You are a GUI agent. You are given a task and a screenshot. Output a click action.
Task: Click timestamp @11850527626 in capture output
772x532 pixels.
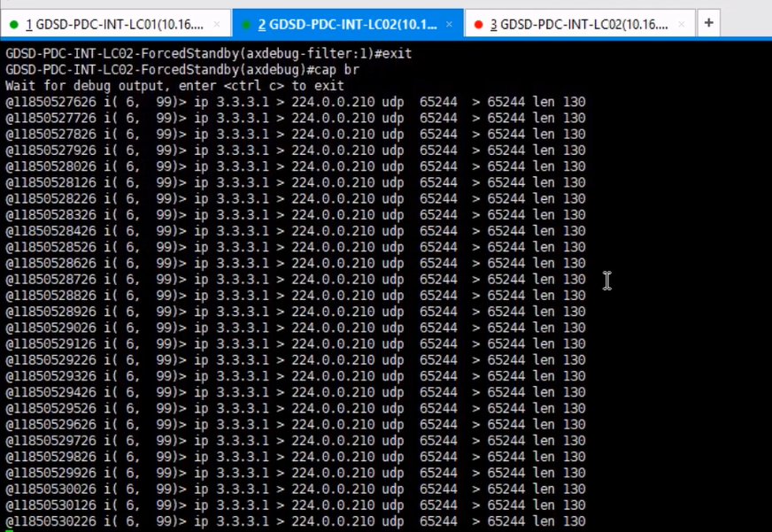(51, 103)
